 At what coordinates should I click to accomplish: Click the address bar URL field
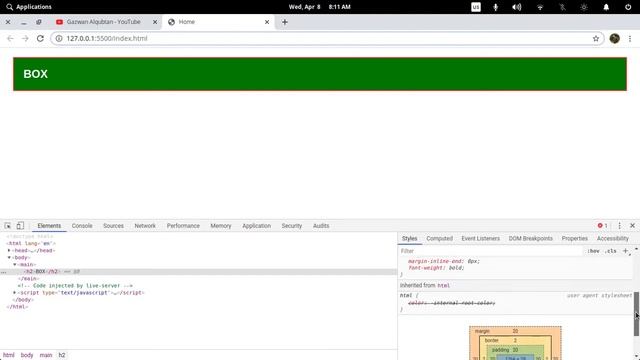click(327, 38)
